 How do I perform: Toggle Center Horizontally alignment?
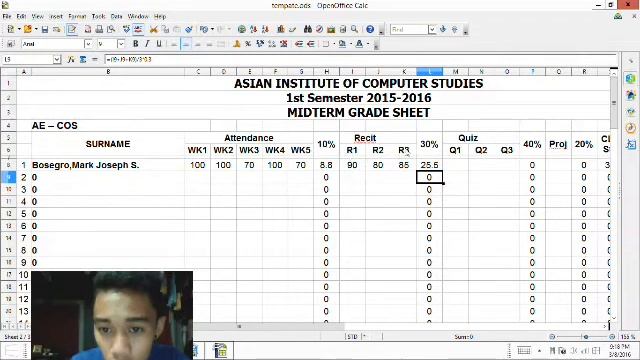click(x=186, y=44)
